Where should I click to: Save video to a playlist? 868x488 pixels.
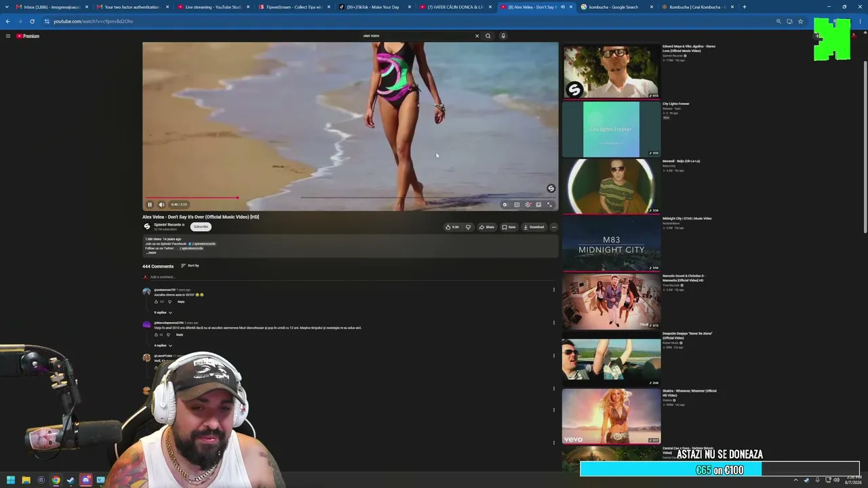(x=509, y=227)
